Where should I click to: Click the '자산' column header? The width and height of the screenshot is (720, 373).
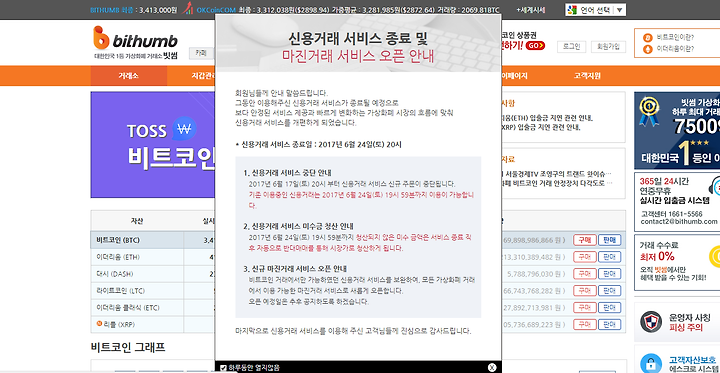137,221
